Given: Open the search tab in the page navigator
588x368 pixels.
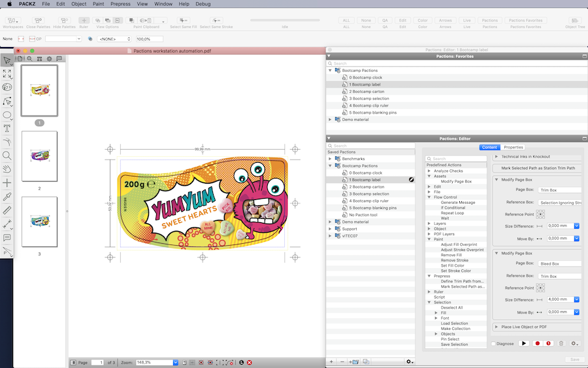Looking at the screenshot, I should (x=29, y=59).
